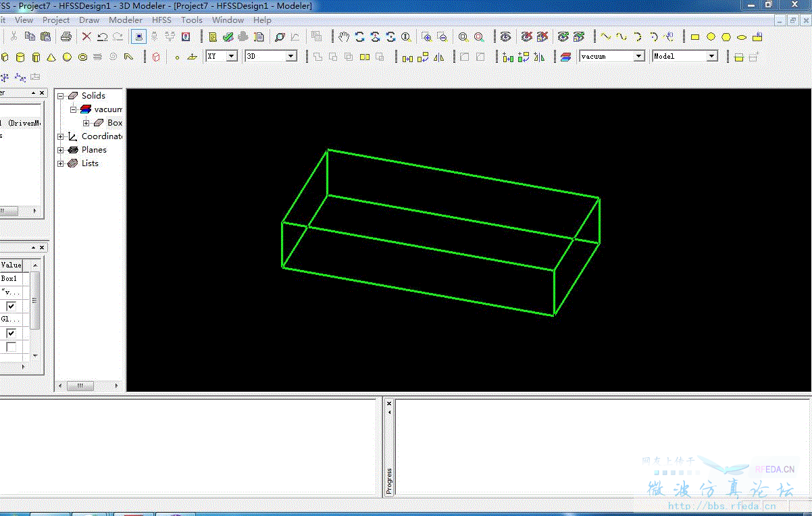Expand the Lists tree node
Image resolution: width=812 pixels, height=516 pixels.
point(61,163)
